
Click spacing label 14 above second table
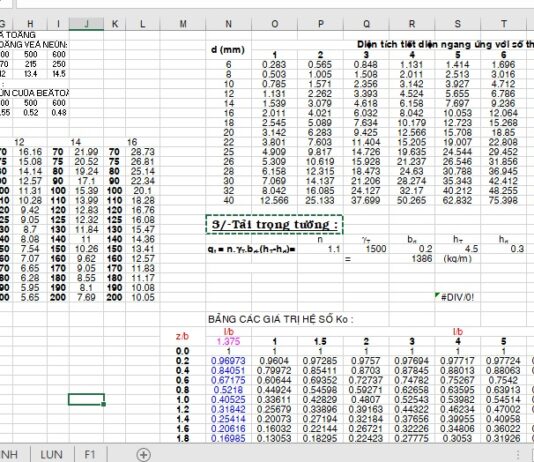click(75, 142)
